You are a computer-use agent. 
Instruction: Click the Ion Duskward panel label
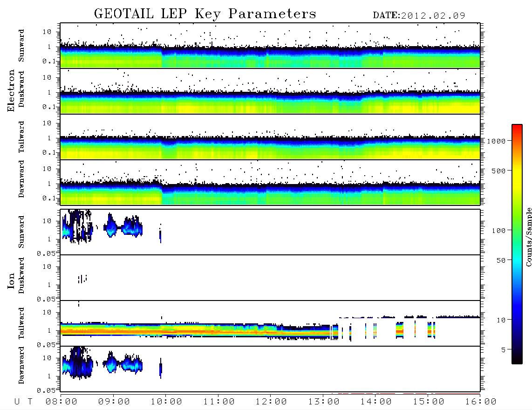click(22, 276)
